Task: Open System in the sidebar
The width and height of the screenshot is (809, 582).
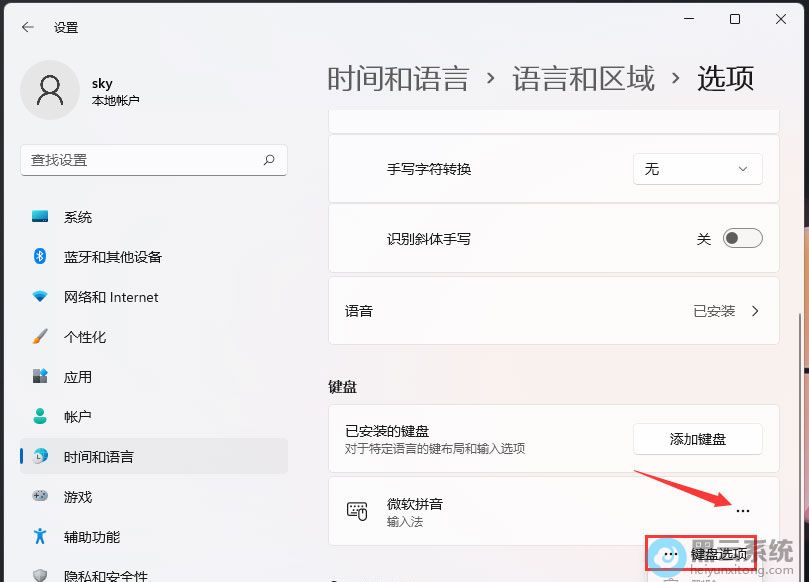Action: point(78,217)
